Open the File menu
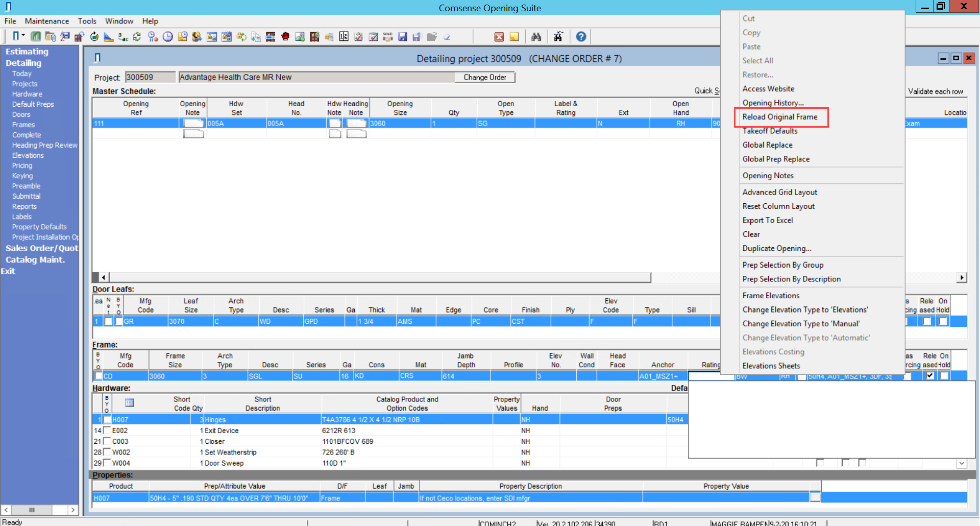Screen dimensions: 980x526 [10, 21]
